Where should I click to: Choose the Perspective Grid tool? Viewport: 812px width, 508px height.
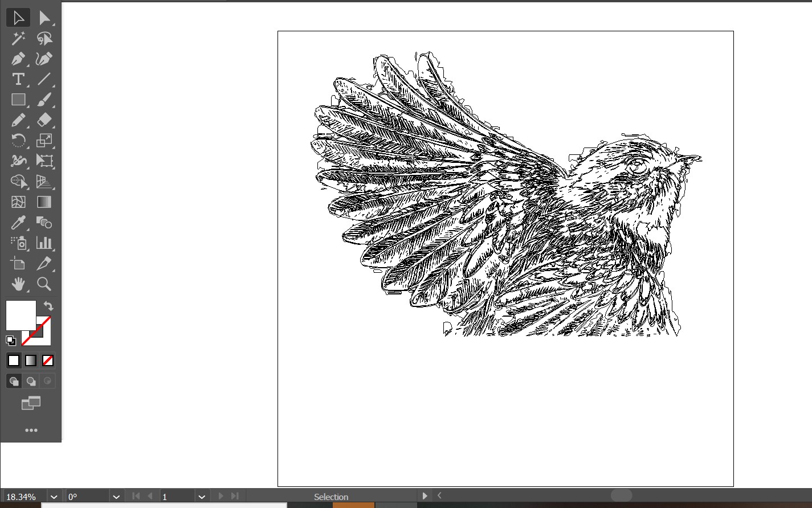coord(44,182)
